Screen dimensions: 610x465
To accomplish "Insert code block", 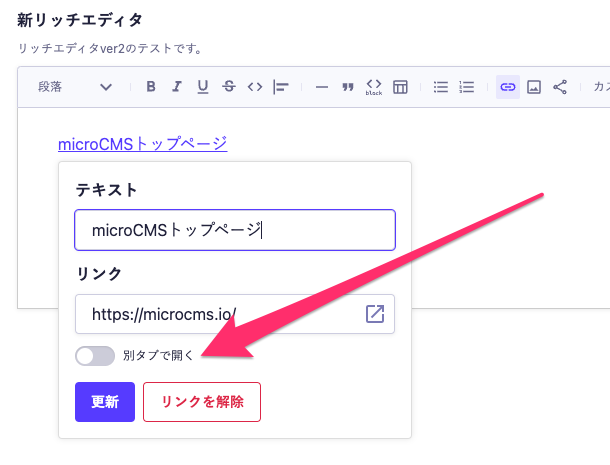I will point(374,87).
